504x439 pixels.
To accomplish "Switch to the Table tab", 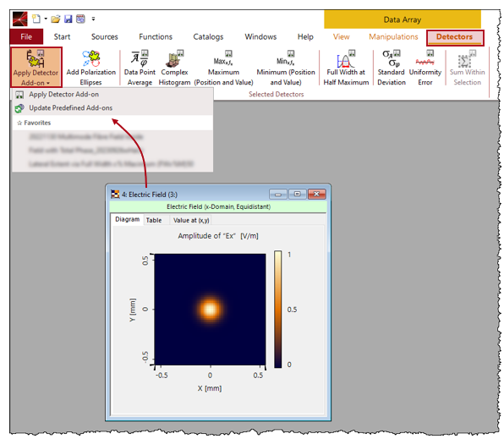I will point(154,220).
